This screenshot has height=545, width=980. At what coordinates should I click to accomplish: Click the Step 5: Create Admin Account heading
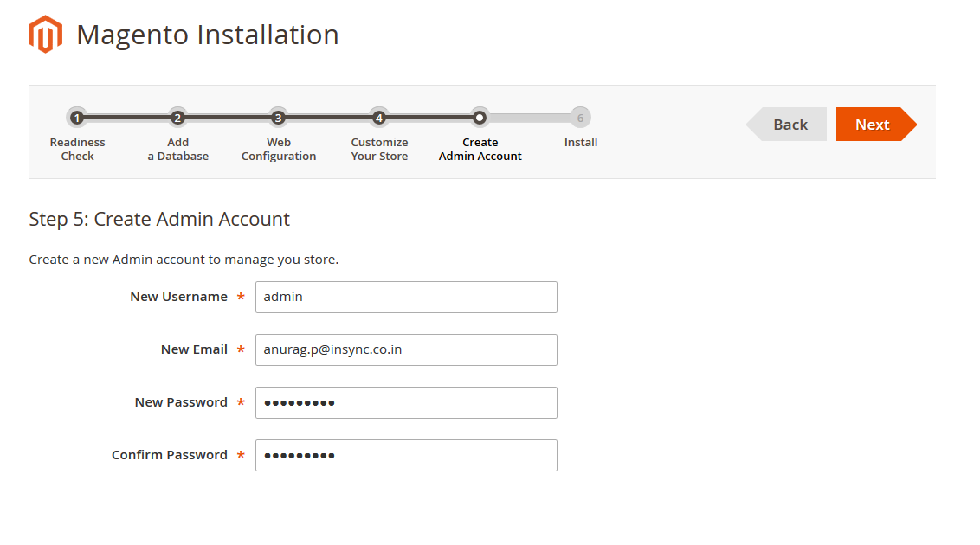click(x=159, y=219)
